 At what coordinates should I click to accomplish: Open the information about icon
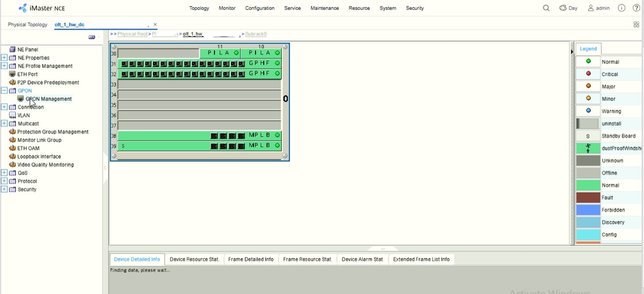[x=621, y=8]
